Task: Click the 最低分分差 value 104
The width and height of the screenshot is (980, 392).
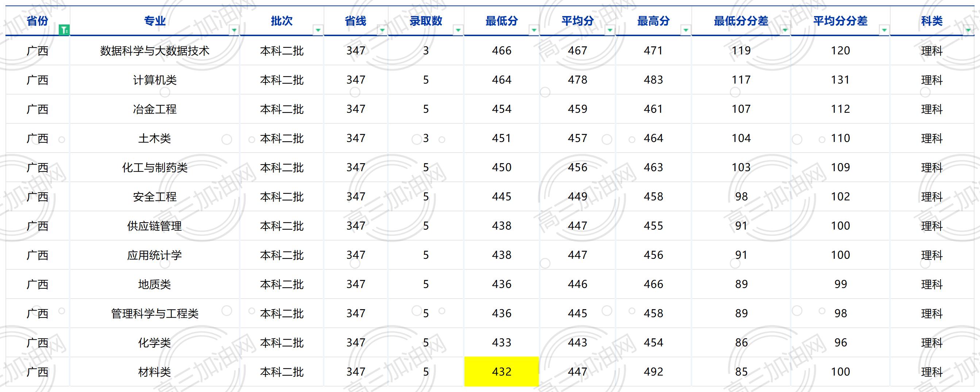Action: (741, 138)
